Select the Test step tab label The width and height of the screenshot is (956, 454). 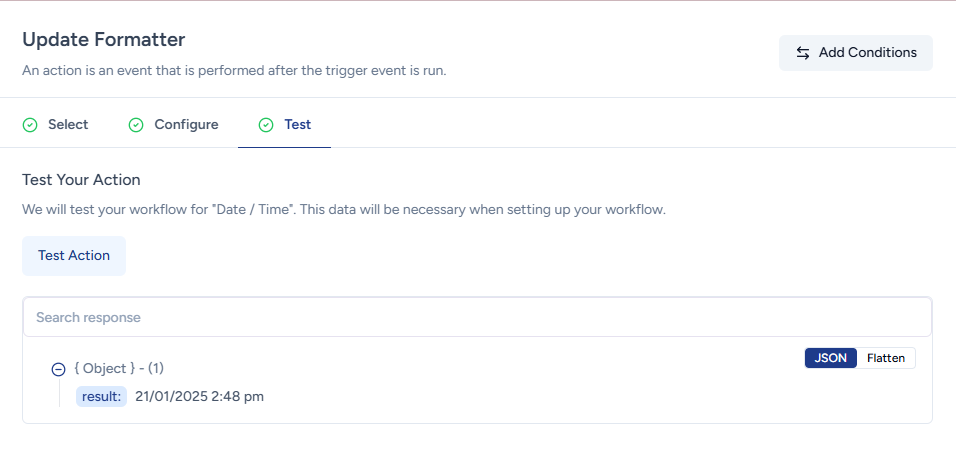(x=298, y=125)
